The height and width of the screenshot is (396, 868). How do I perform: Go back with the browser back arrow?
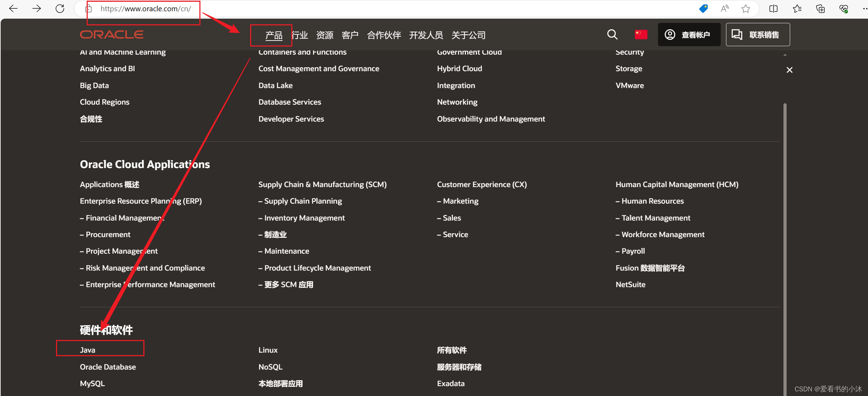13,8
